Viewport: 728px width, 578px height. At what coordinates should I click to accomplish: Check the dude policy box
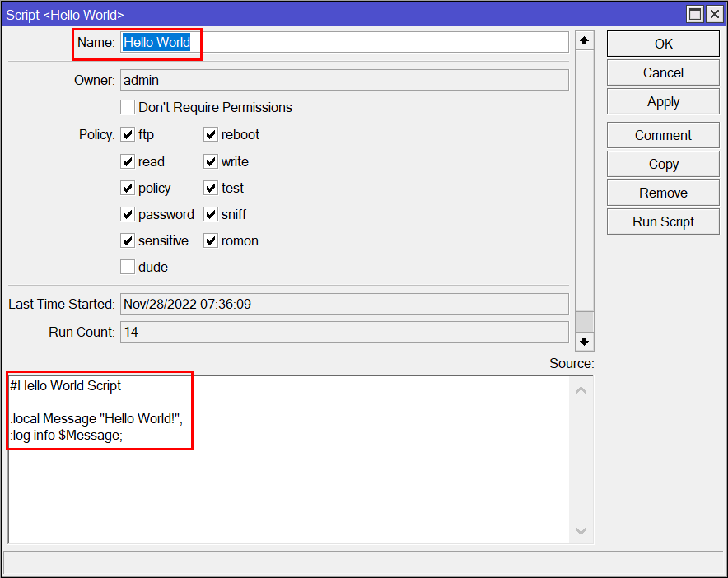pos(128,267)
